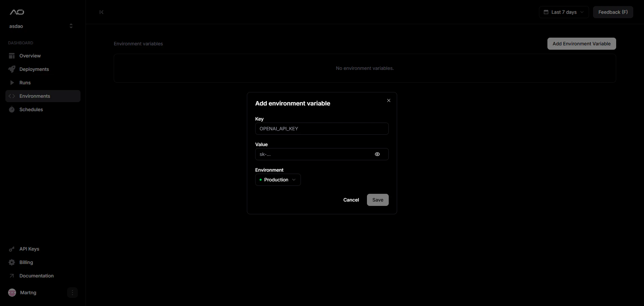Save the new environment variable

(377, 200)
